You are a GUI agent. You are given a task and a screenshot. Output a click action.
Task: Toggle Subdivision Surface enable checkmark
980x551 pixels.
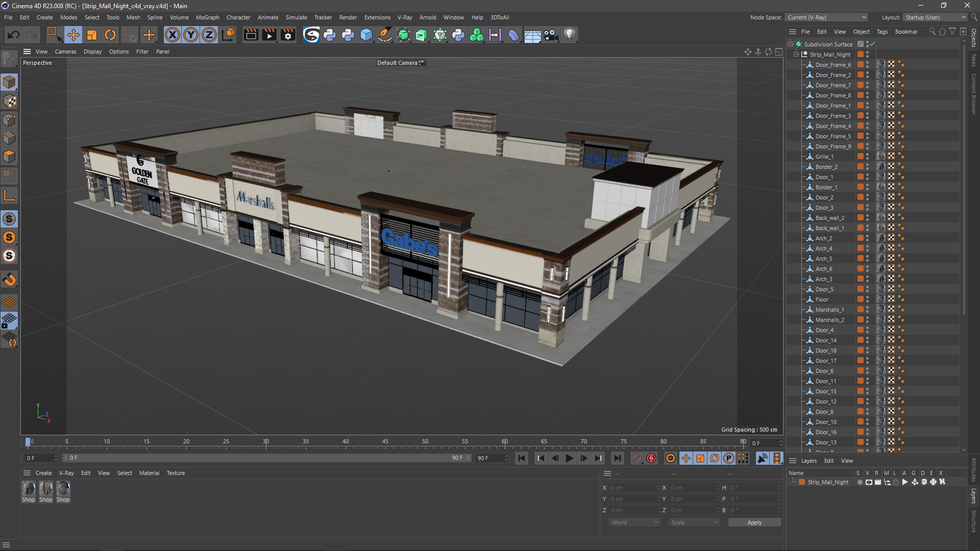873,44
